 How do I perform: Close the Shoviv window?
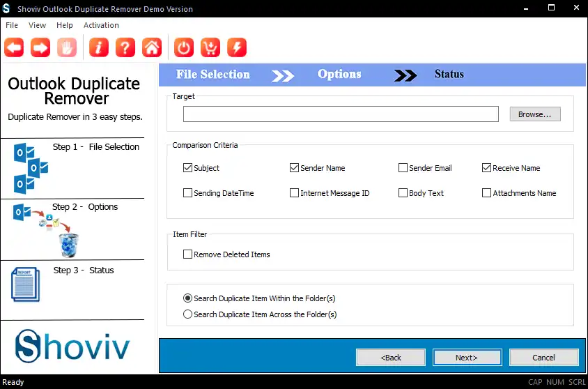576,8
